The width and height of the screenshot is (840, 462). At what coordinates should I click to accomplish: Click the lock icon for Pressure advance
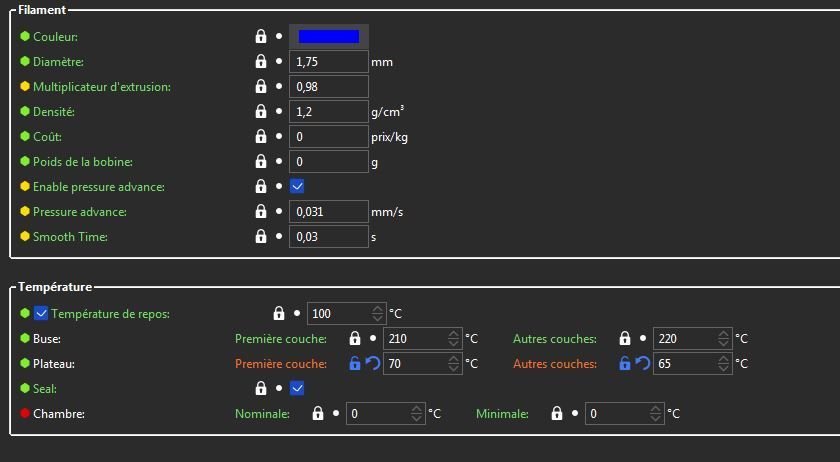pos(261,212)
